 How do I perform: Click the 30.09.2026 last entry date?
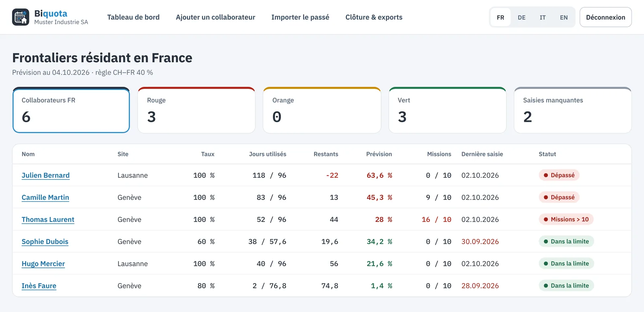(x=480, y=242)
